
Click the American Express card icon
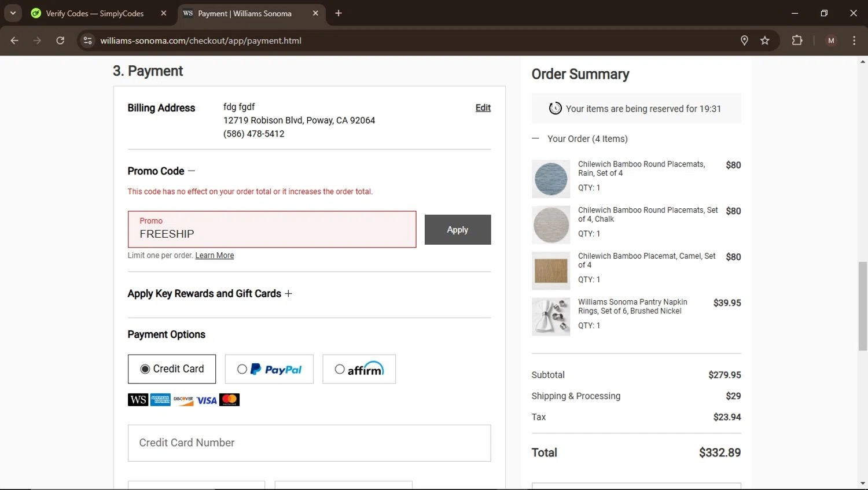160,400
